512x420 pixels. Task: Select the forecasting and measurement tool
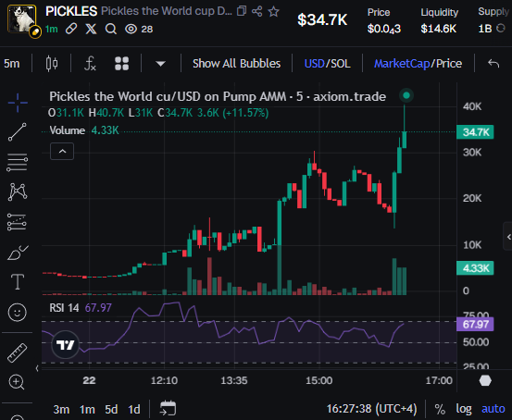17,222
